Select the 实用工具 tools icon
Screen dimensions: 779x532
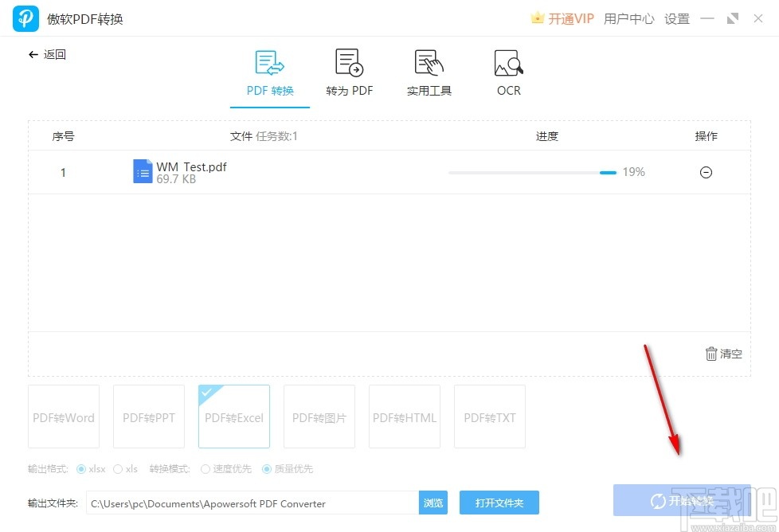click(x=428, y=72)
